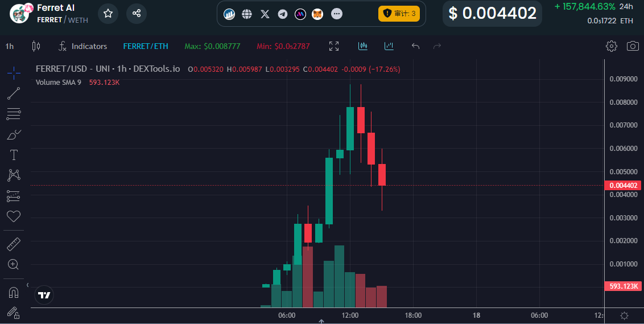
Task: Open the chart explorer link icon
Action: pos(229,14)
